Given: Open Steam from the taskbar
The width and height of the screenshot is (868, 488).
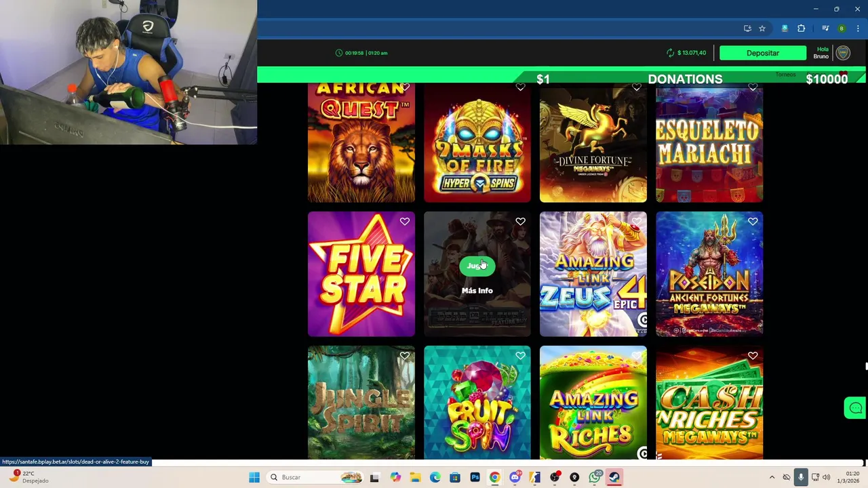Looking at the screenshot, I should [614, 477].
